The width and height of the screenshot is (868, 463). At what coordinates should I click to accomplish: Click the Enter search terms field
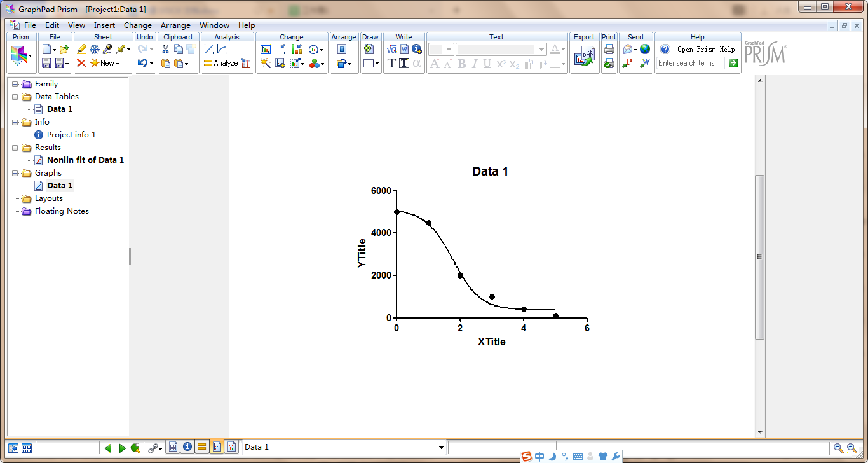coord(691,63)
